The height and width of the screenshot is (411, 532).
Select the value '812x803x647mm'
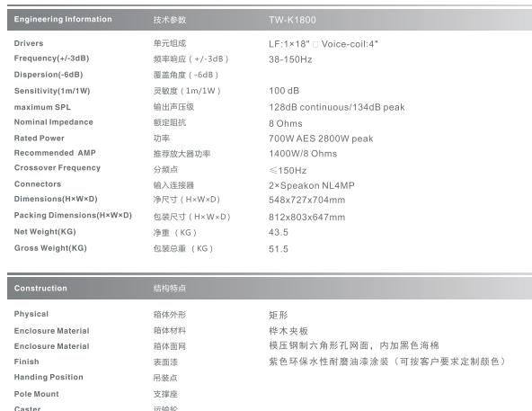tap(306, 218)
